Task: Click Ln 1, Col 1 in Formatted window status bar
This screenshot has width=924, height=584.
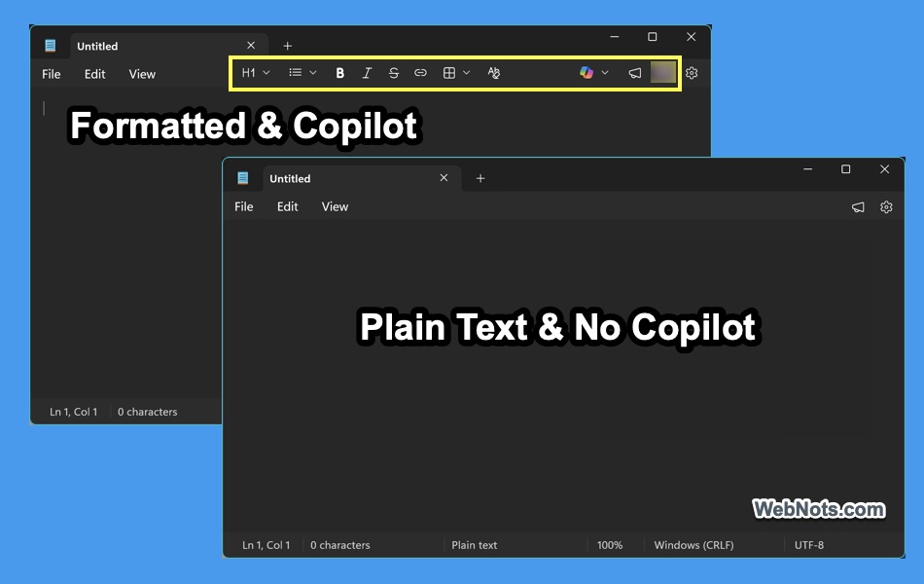Action: click(73, 412)
